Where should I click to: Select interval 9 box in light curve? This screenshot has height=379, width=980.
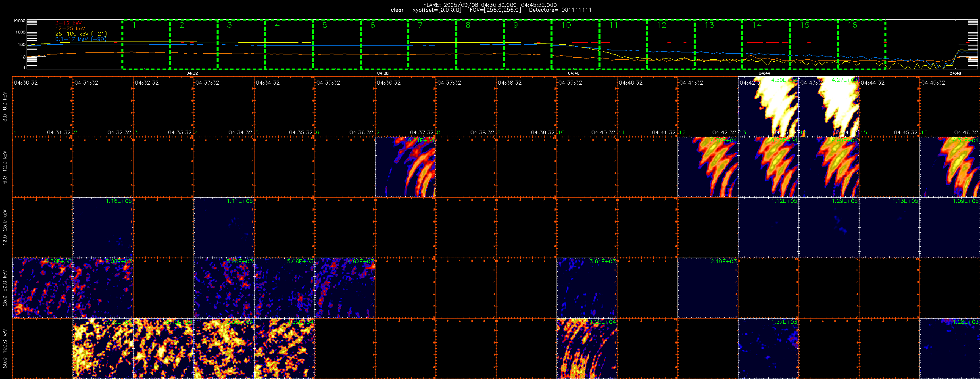coord(528,44)
